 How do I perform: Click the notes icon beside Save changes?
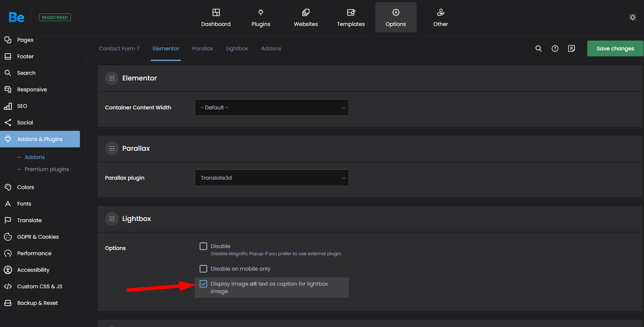[x=572, y=48]
